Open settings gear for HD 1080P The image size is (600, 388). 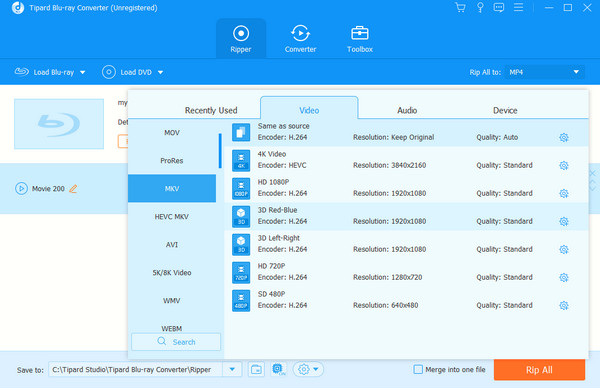(564, 193)
